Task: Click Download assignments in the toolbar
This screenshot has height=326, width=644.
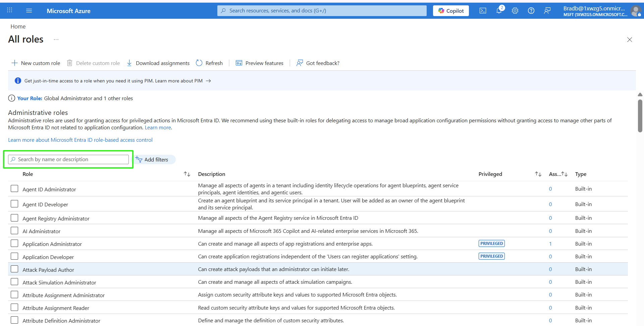Action: (158, 63)
